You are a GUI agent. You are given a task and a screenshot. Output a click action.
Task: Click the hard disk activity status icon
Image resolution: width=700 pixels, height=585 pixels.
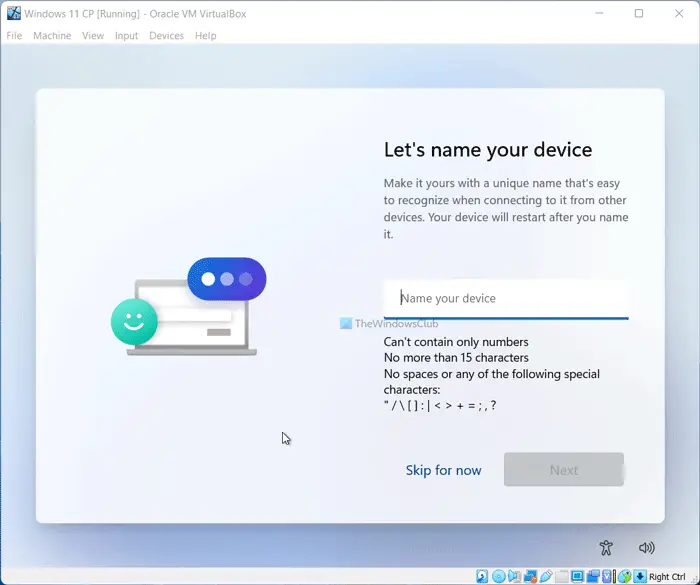point(482,577)
